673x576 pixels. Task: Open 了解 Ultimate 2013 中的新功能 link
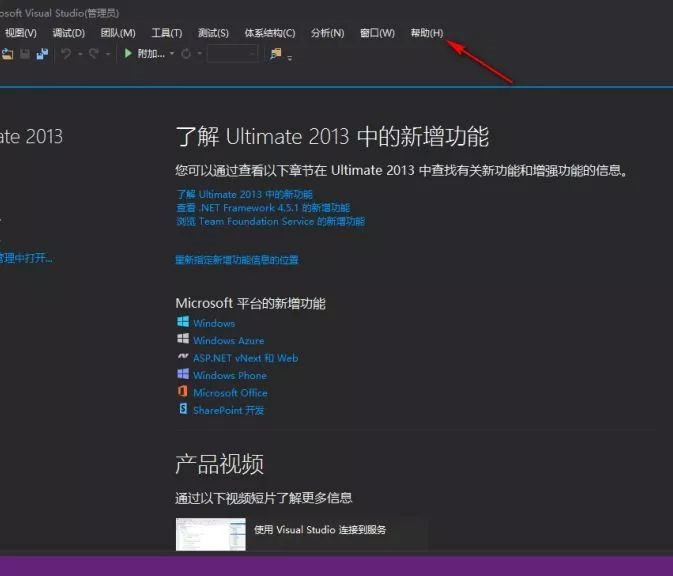(244, 194)
